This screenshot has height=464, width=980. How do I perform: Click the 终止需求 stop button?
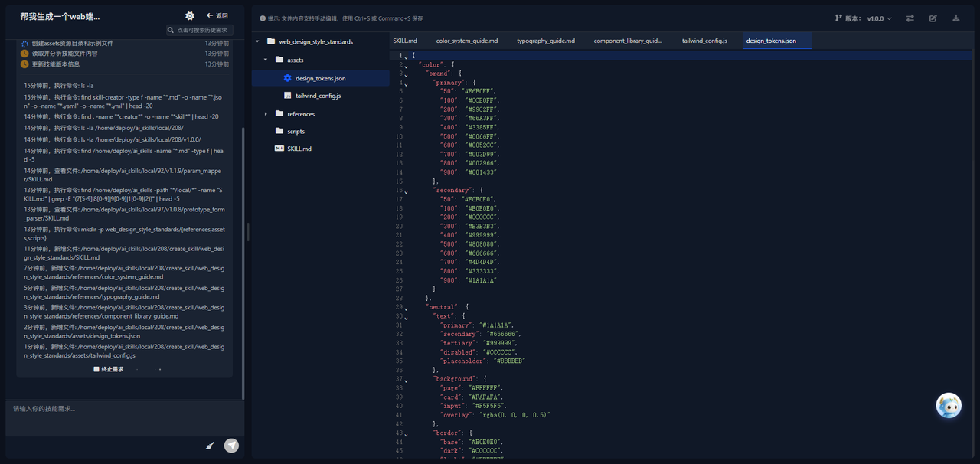(108, 369)
